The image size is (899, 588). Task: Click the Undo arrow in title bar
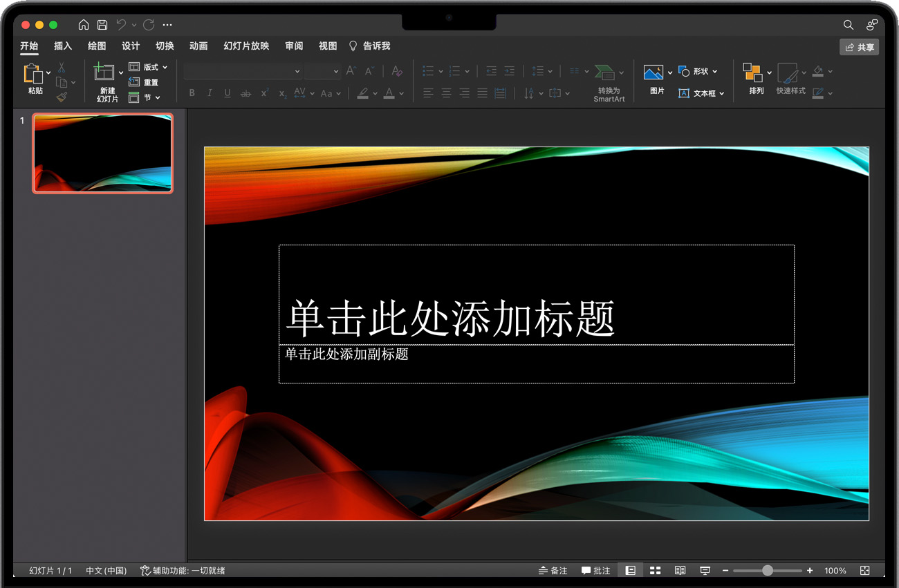(x=121, y=25)
